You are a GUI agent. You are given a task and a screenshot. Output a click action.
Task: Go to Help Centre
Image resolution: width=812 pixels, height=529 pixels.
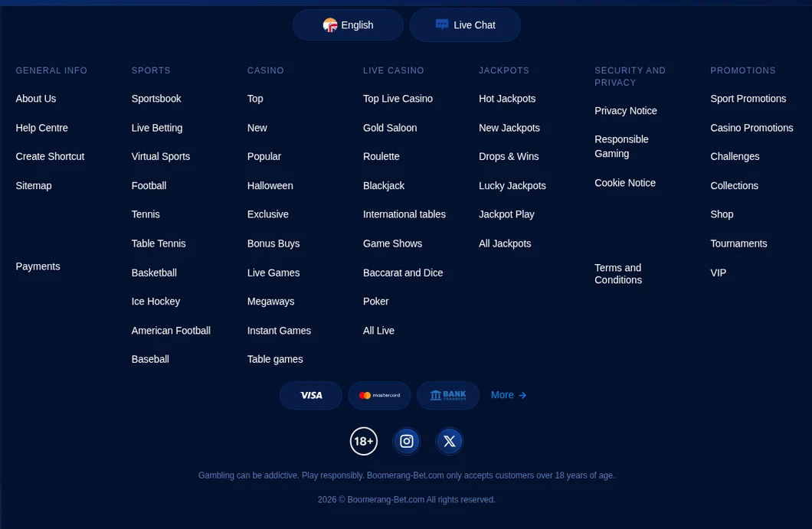pos(41,128)
